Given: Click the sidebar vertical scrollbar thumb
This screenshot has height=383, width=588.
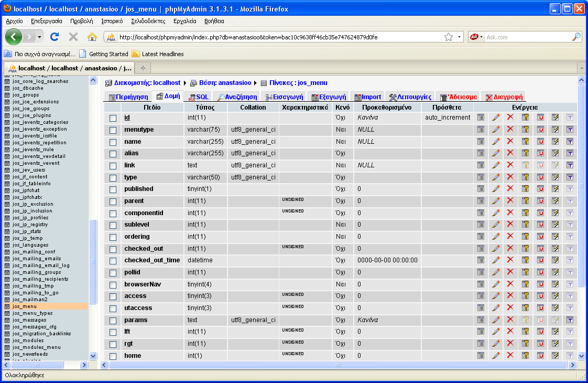Looking at the screenshot, I should (93, 261).
